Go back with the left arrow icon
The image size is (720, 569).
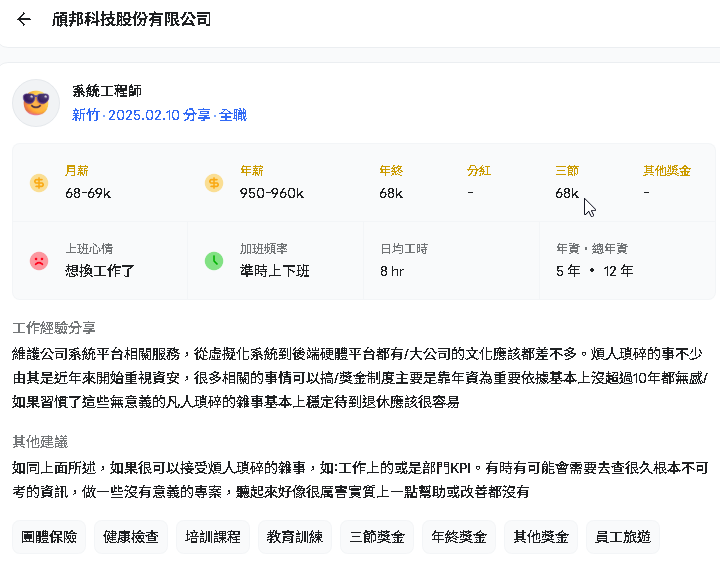pos(24,19)
